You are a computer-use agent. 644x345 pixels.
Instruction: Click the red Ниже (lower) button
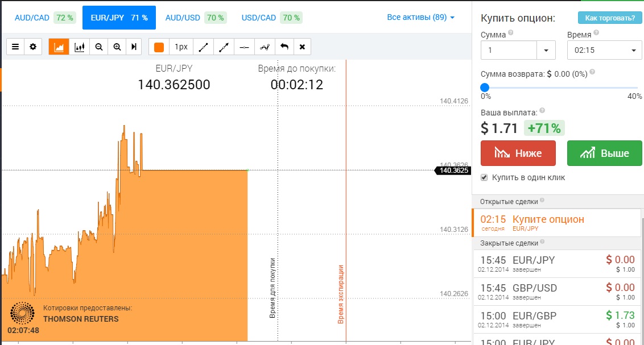pyautogui.click(x=518, y=153)
